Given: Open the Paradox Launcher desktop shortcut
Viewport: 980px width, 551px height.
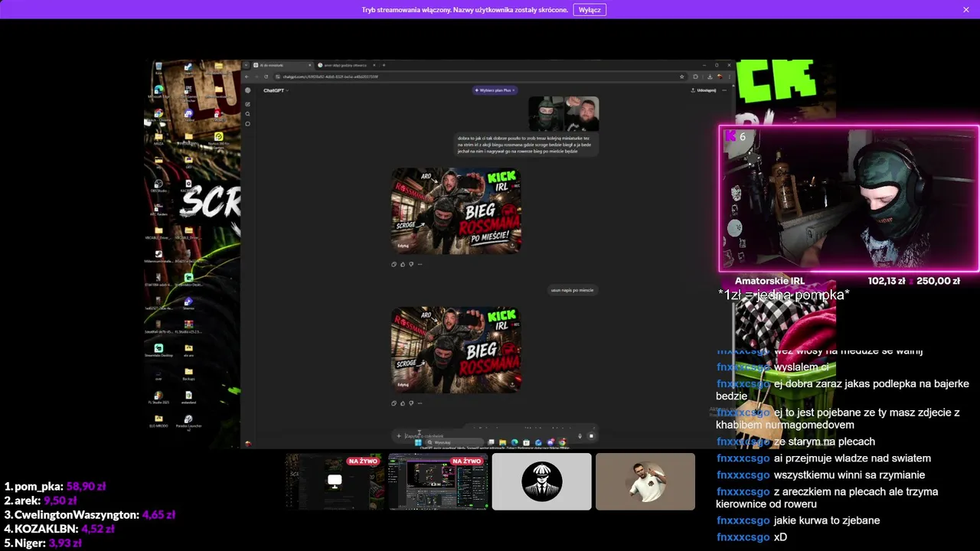Looking at the screenshot, I should [x=188, y=422].
